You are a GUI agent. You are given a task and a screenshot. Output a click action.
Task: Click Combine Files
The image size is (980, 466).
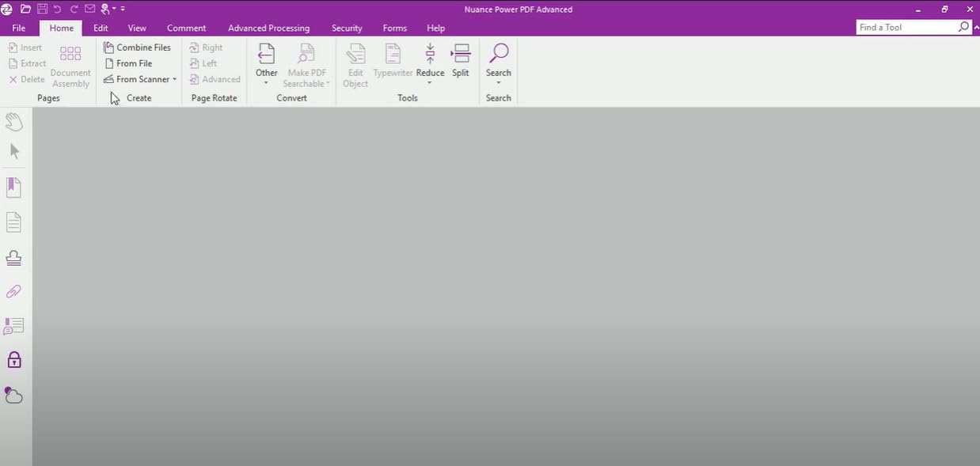pos(137,47)
